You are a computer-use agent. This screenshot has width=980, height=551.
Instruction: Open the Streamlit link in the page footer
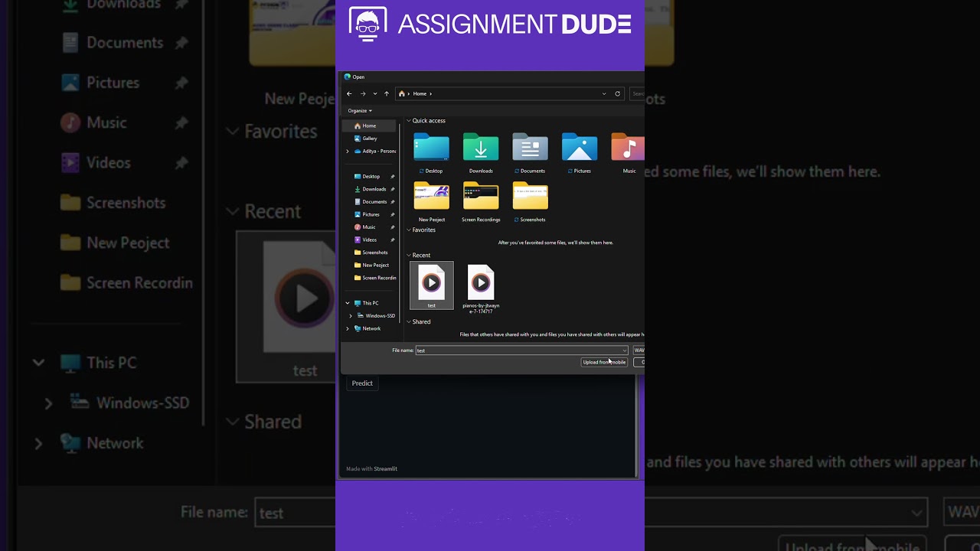386,468
